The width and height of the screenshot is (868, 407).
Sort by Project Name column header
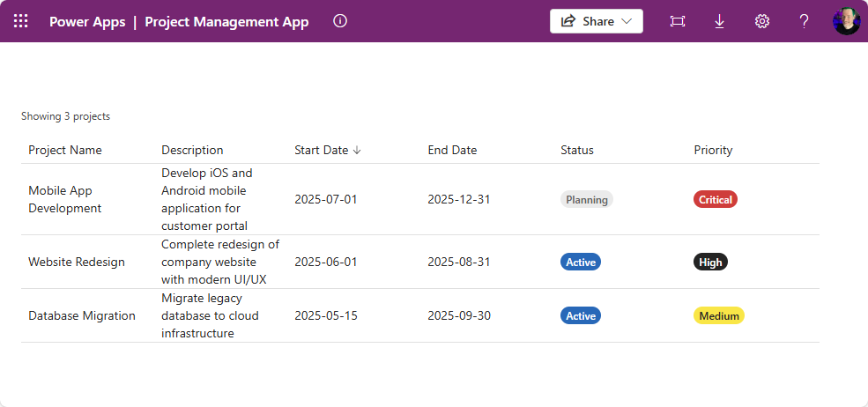pyautogui.click(x=65, y=151)
